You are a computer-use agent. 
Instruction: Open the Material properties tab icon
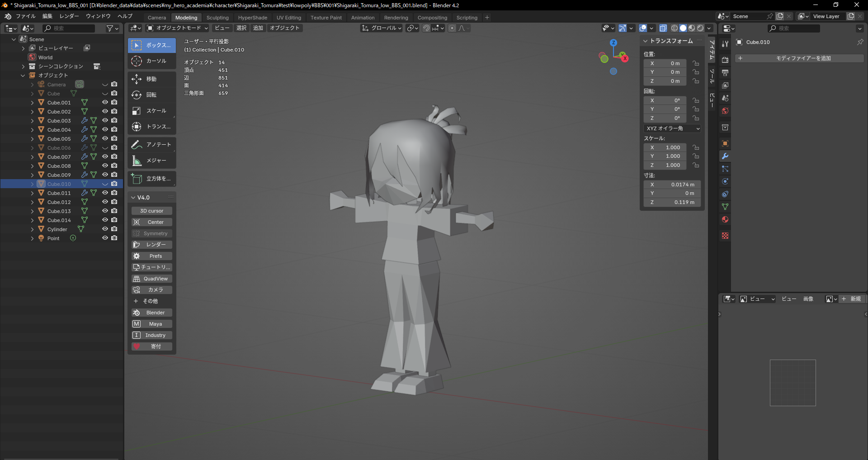pyautogui.click(x=725, y=219)
